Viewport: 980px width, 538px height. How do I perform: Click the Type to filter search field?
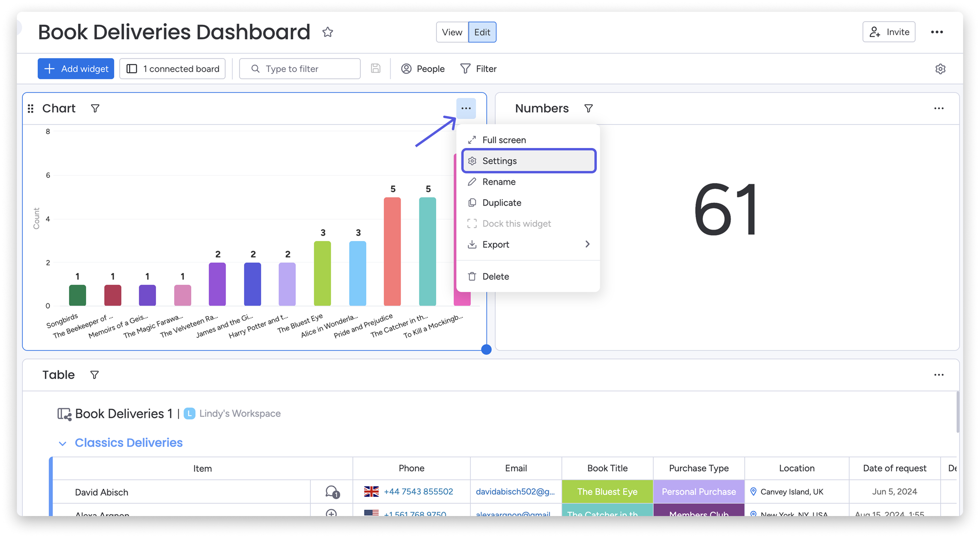(300, 69)
